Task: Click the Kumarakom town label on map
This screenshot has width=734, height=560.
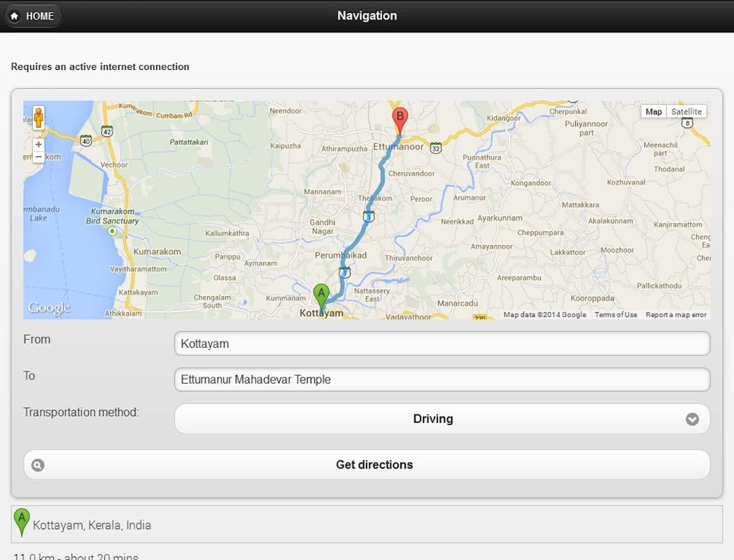Action: click(x=157, y=252)
